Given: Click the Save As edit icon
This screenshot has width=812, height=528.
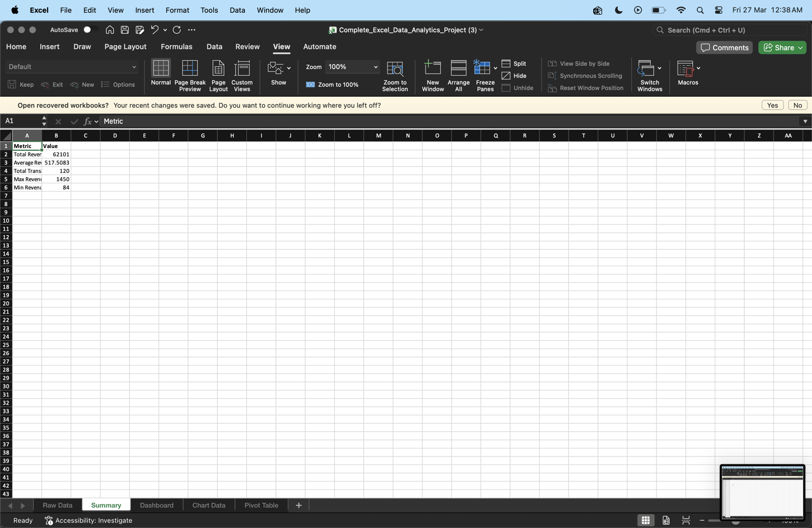Looking at the screenshot, I should tap(140, 30).
